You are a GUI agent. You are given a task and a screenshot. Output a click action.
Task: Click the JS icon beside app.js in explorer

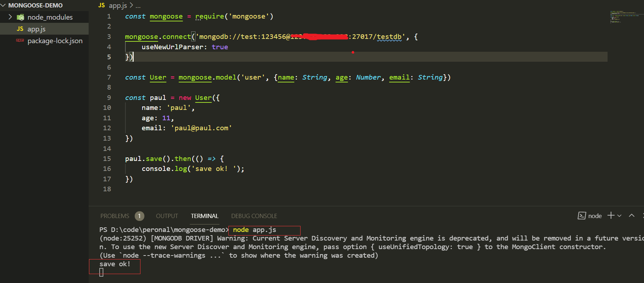coord(20,29)
